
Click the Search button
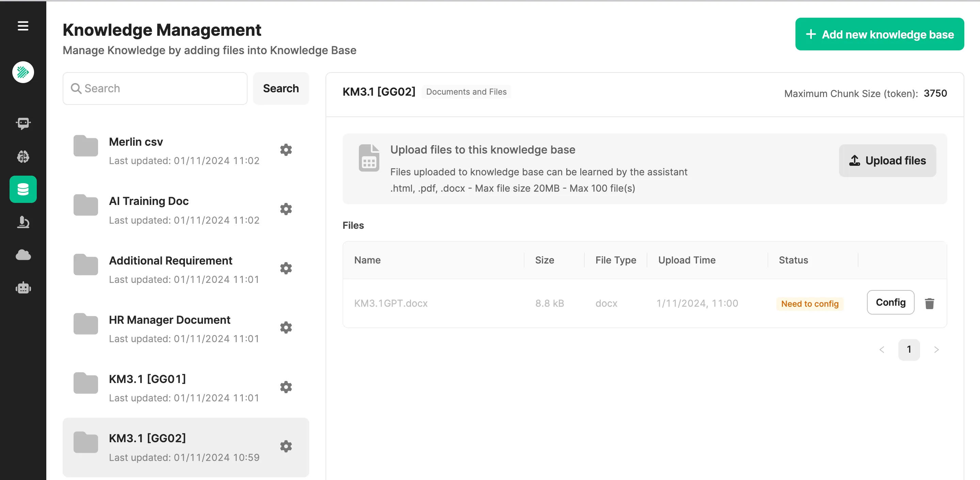point(281,88)
